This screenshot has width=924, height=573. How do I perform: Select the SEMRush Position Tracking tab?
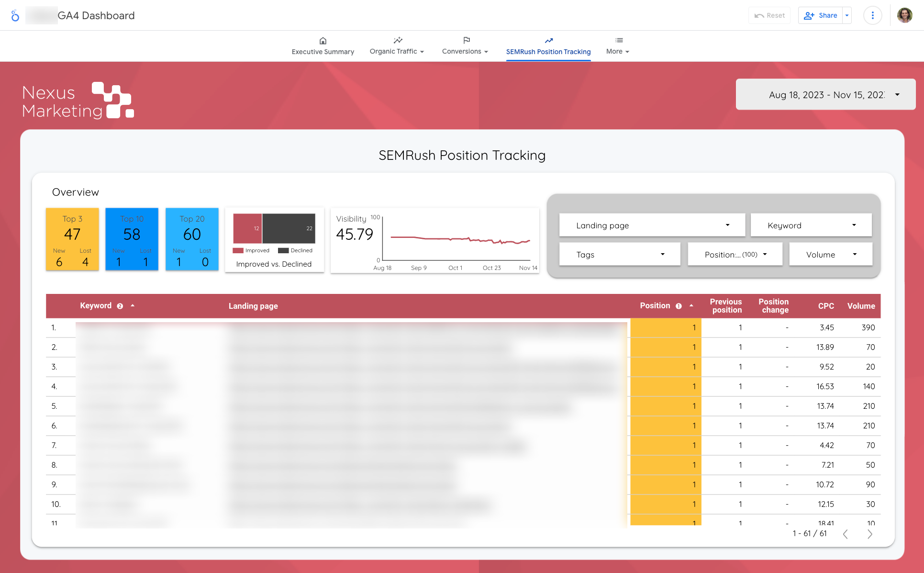click(x=548, y=46)
